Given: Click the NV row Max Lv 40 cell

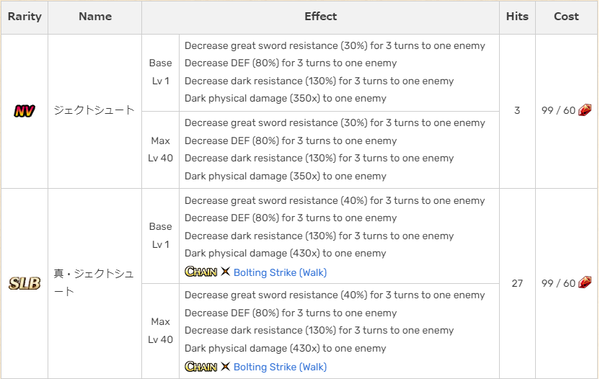Looking at the screenshot, I should tap(160, 150).
